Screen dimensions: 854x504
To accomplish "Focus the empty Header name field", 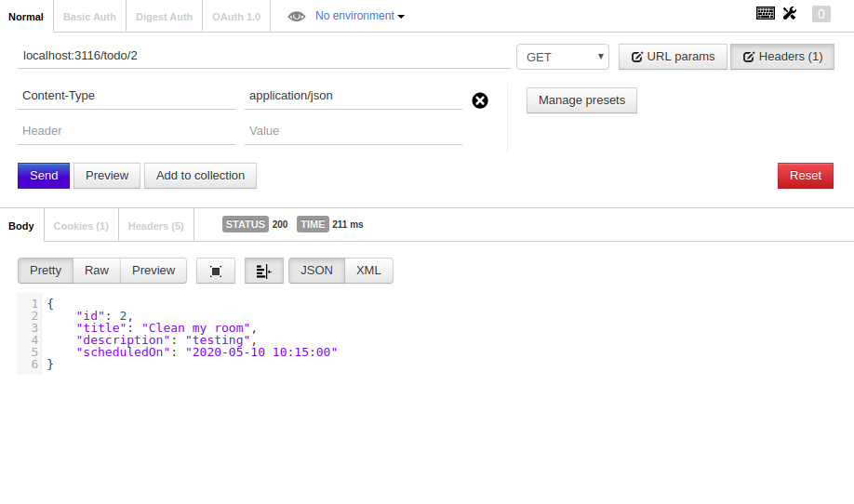I will [127, 131].
